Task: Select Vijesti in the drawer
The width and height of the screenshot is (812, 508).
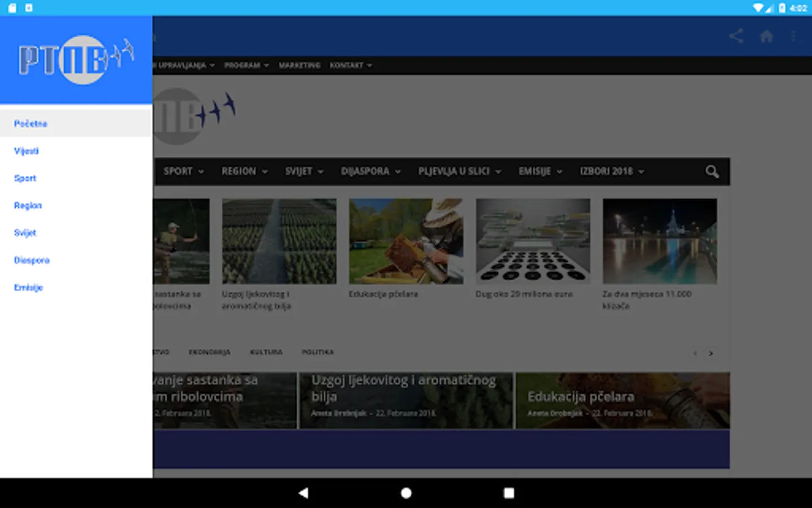Action: click(76, 151)
